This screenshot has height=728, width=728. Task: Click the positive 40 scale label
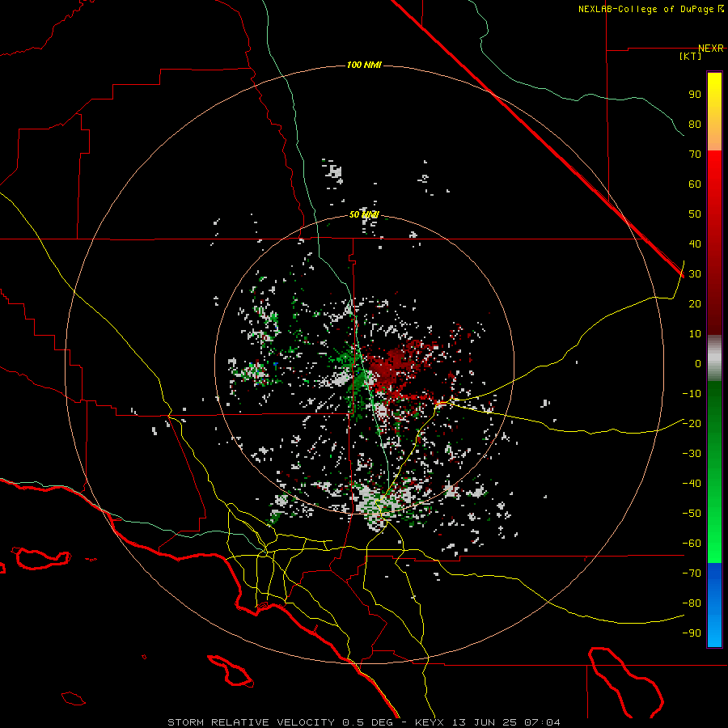[x=695, y=243]
